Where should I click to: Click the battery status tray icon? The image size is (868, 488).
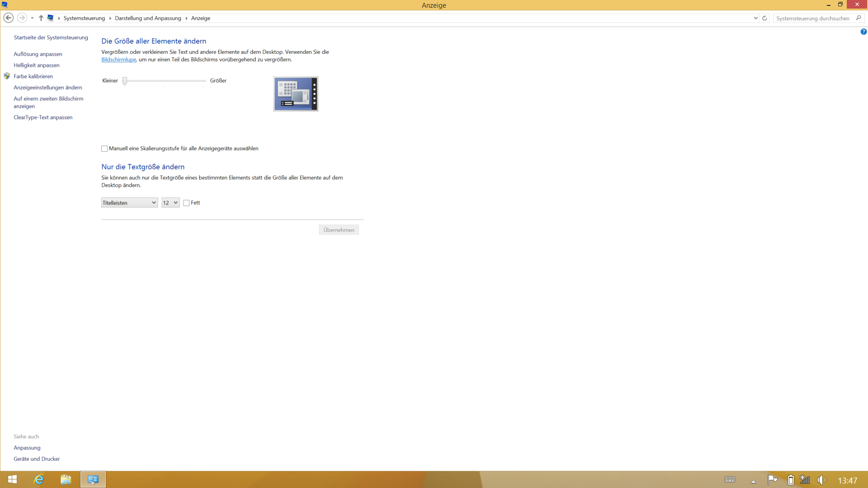click(791, 480)
